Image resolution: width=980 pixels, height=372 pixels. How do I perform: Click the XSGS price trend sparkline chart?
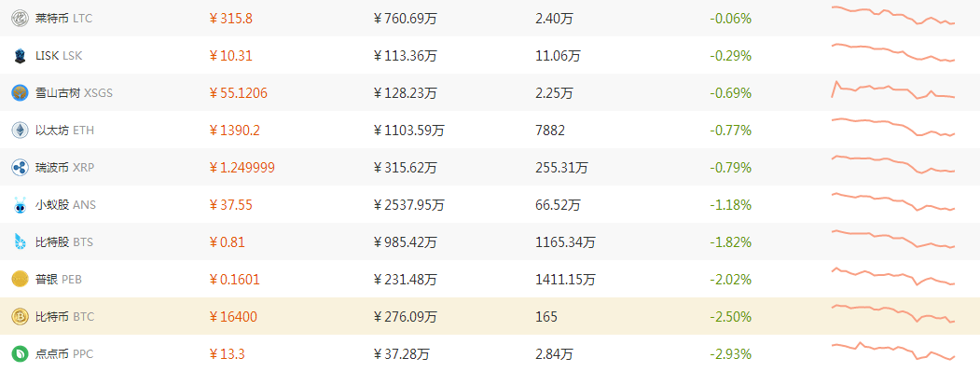(x=893, y=90)
